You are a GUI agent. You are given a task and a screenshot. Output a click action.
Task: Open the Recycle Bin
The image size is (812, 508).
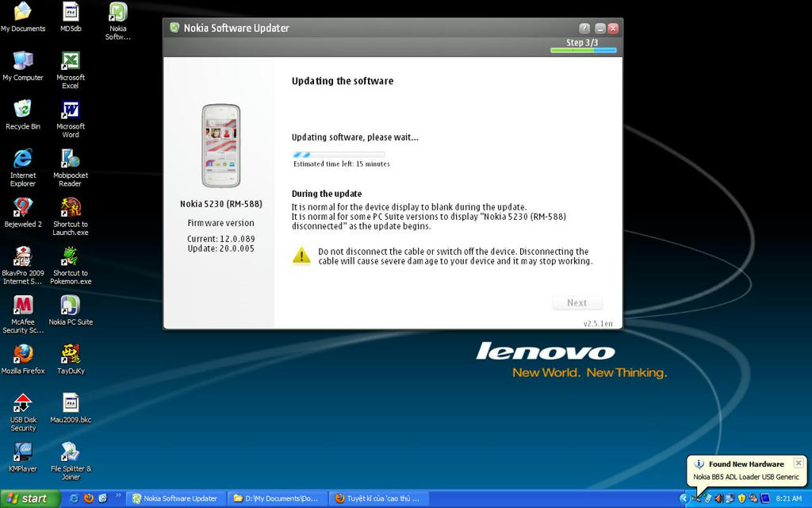23,110
